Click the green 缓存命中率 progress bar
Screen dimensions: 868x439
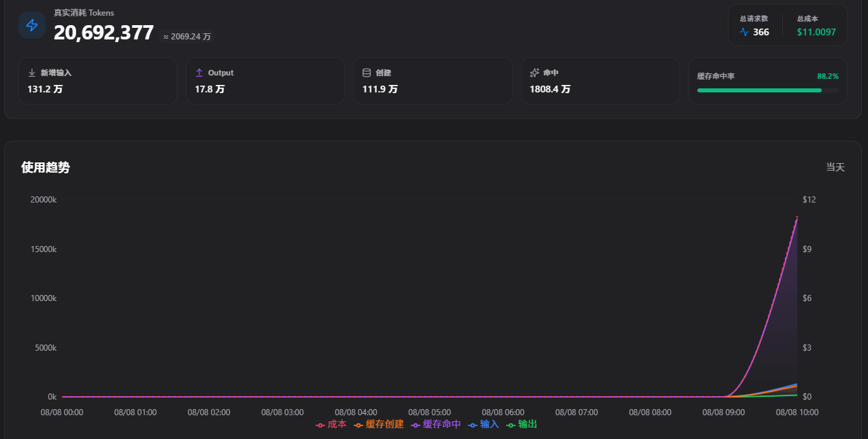pyautogui.click(x=767, y=90)
